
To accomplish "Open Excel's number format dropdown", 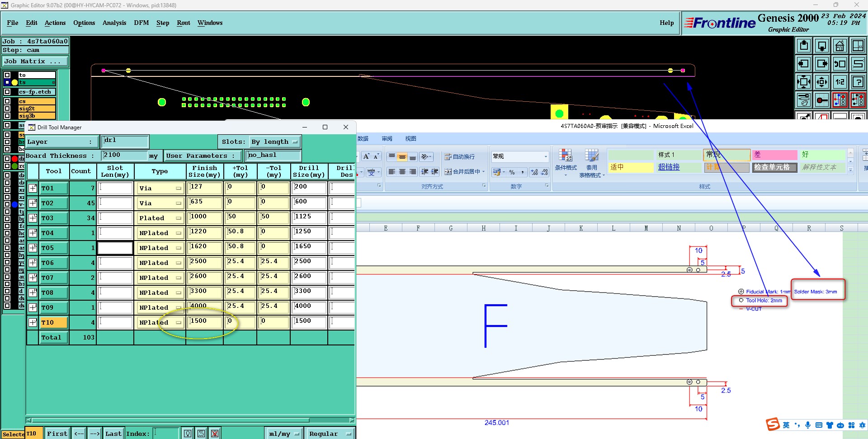I will point(546,156).
